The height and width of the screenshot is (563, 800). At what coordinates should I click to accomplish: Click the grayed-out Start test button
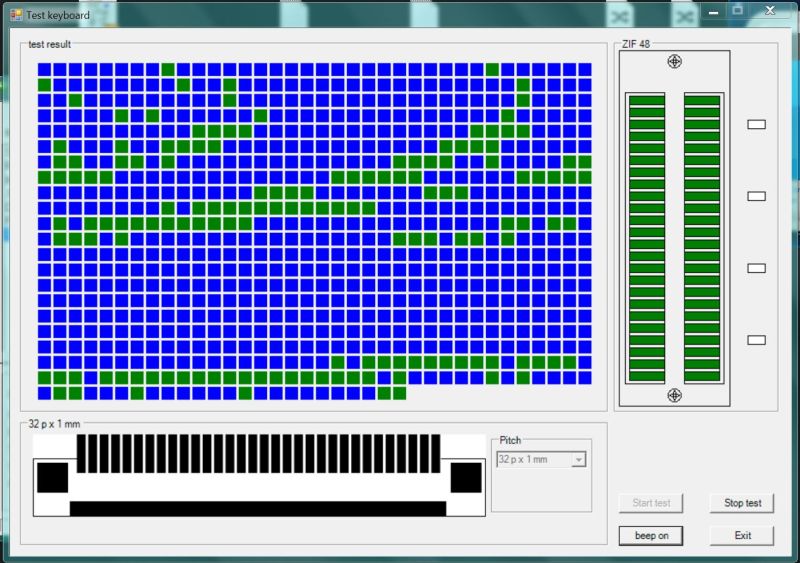pyautogui.click(x=651, y=503)
